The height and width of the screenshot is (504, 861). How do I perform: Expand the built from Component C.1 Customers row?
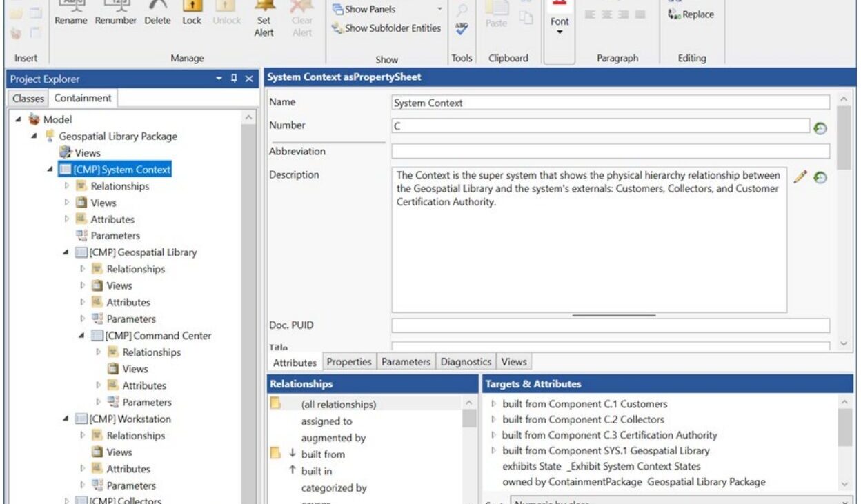coord(493,404)
